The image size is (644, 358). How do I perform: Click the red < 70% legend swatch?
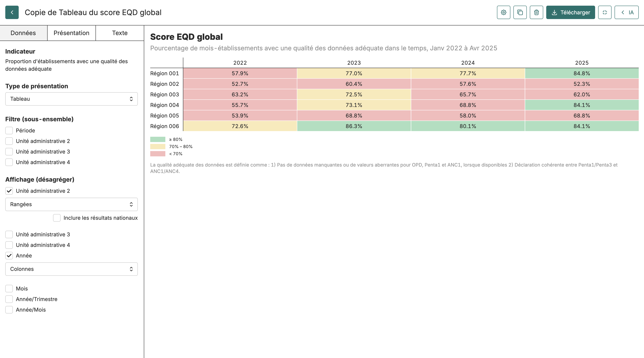coord(158,154)
